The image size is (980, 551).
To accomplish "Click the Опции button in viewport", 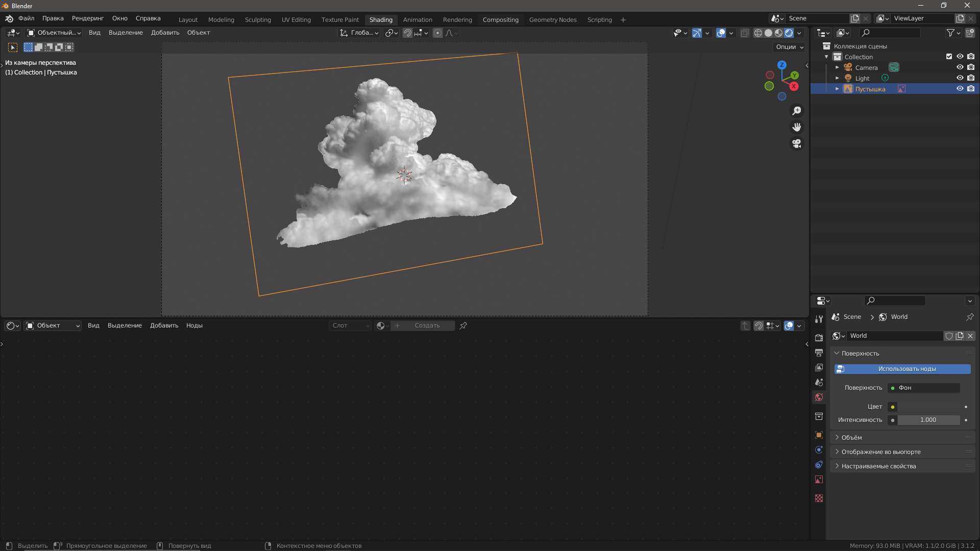I will click(x=789, y=47).
